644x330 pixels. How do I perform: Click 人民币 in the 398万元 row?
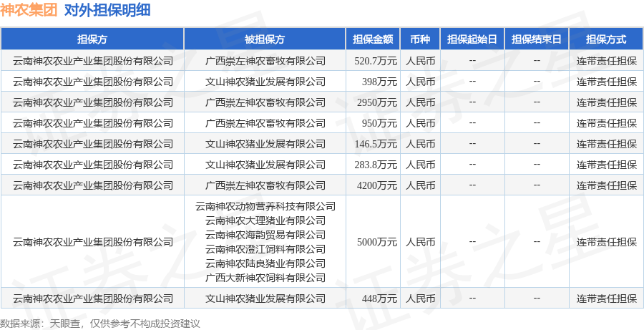(x=420, y=82)
